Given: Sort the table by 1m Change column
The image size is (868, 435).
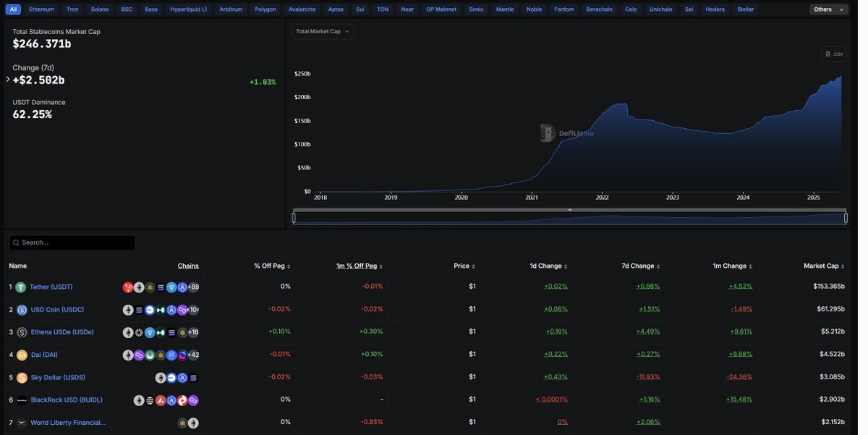Looking at the screenshot, I should [734, 266].
